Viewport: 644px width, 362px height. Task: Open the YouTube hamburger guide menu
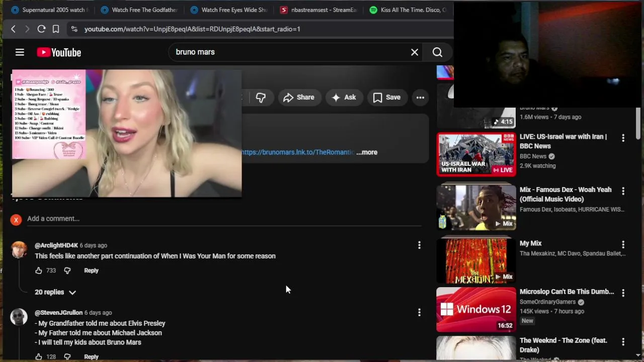(20, 52)
